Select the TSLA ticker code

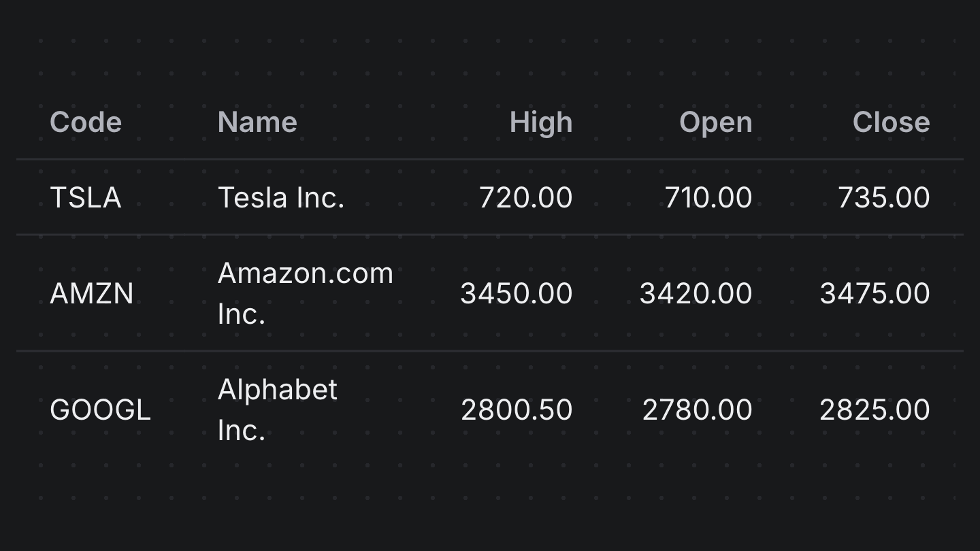(x=86, y=198)
